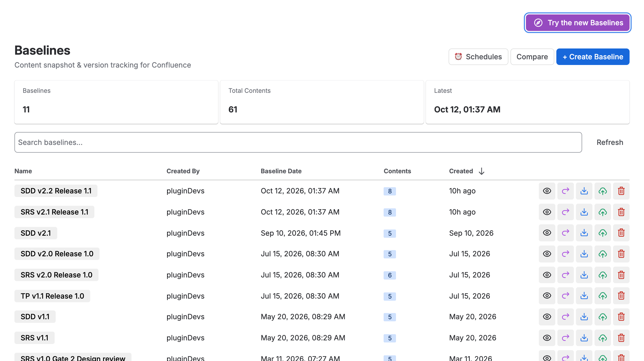Click the Create Baseline button

(x=593, y=57)
